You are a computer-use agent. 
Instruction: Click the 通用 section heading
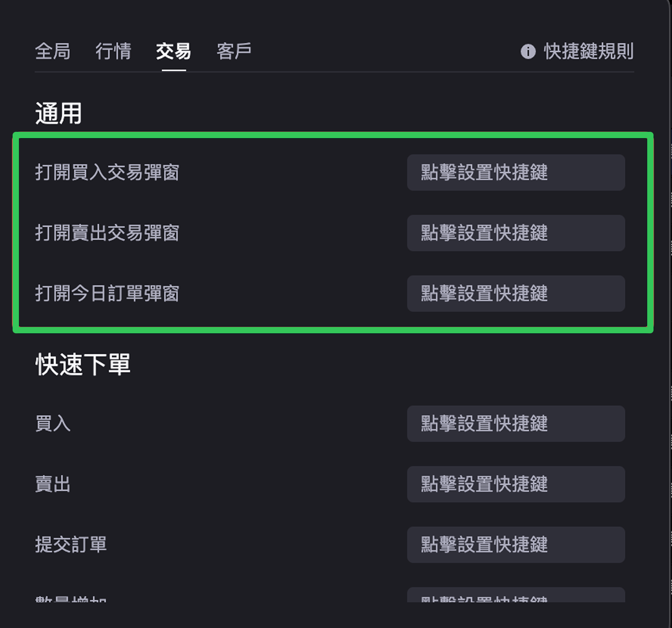58,113
